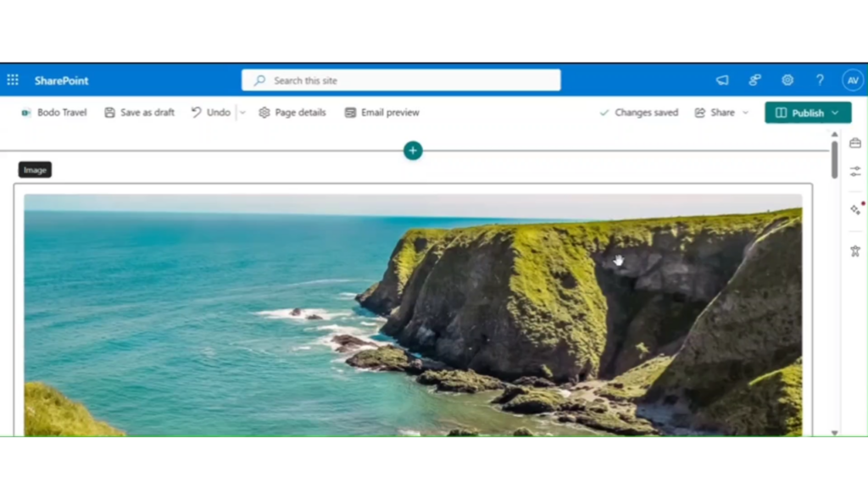Open Page details
Viewport: 868px width, 488px height.
pos(292,113)
